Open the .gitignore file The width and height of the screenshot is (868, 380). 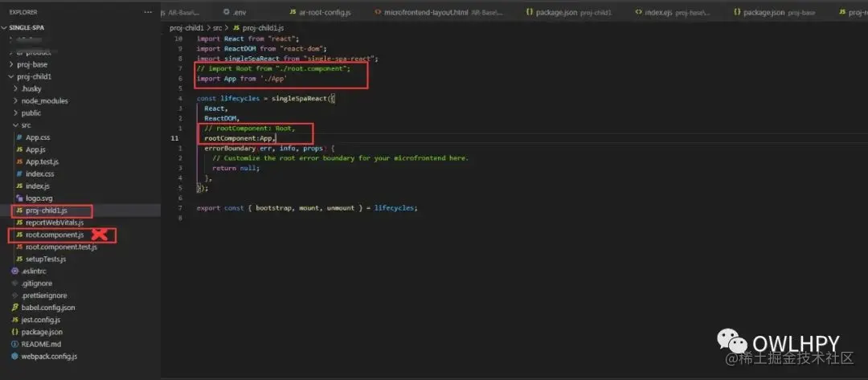click(36, 284)
